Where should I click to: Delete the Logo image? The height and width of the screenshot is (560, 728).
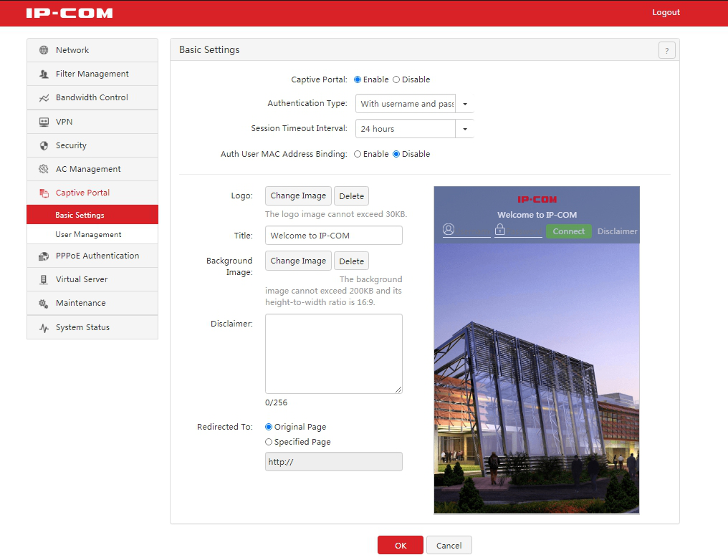coord(352,195)
